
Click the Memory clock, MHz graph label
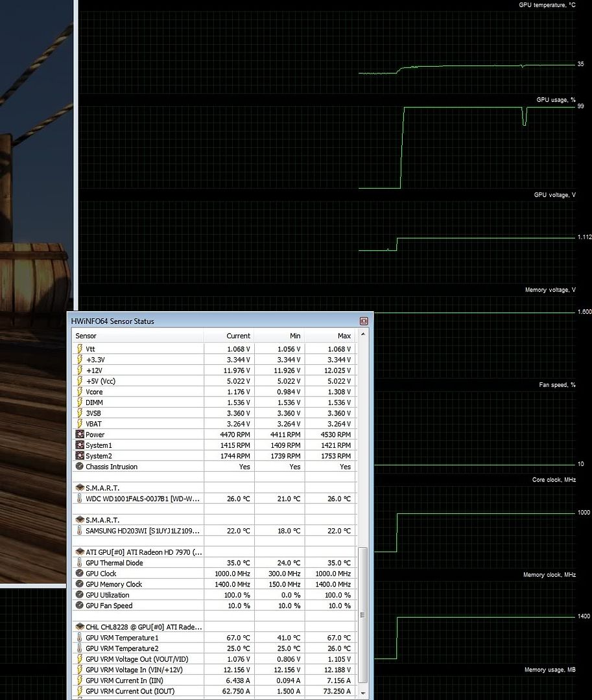(550, 575)
